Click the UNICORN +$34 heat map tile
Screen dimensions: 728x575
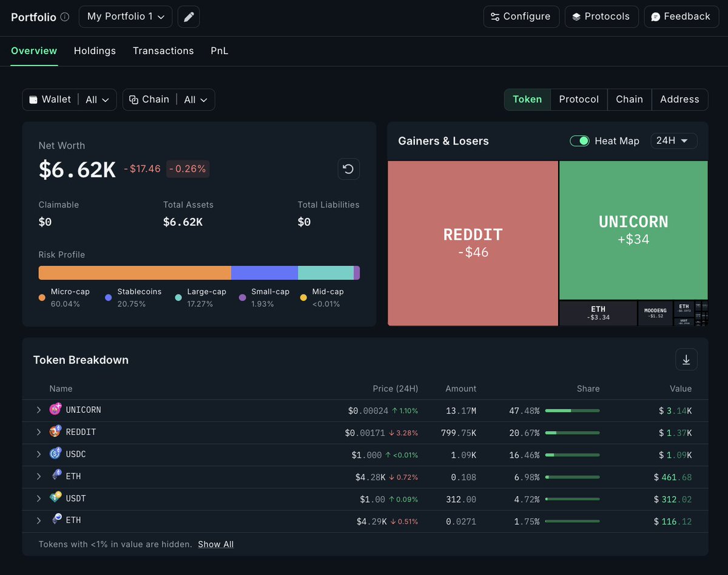pyautogui.click(x=633, y=230)
